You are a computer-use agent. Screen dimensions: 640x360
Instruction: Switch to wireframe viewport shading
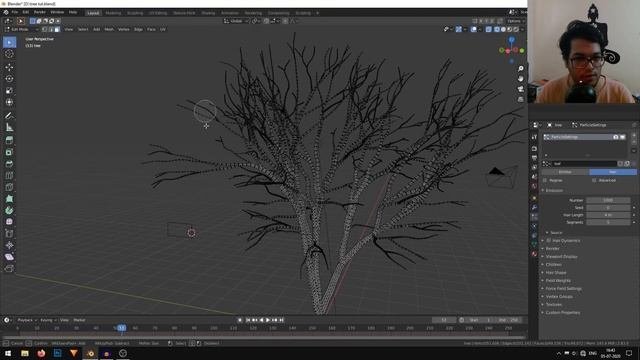(x=497, y=29)
